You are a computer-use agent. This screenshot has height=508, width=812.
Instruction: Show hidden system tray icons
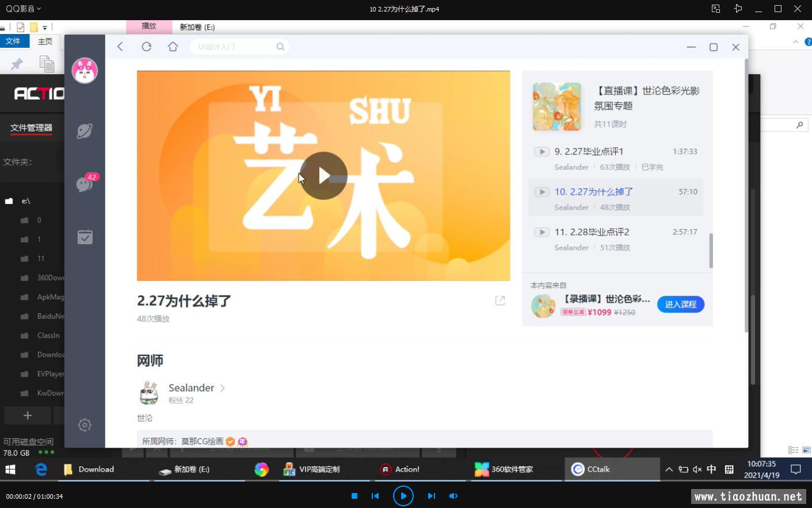pyautogui.click(x=669, y=469)
